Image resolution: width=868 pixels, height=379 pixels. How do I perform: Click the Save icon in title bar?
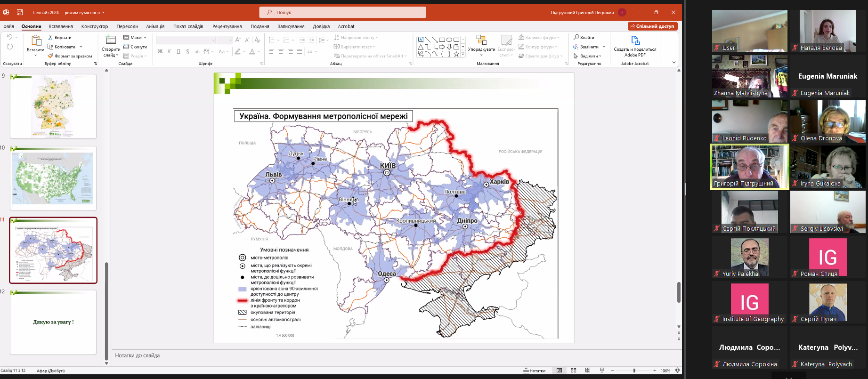(20, 12)
